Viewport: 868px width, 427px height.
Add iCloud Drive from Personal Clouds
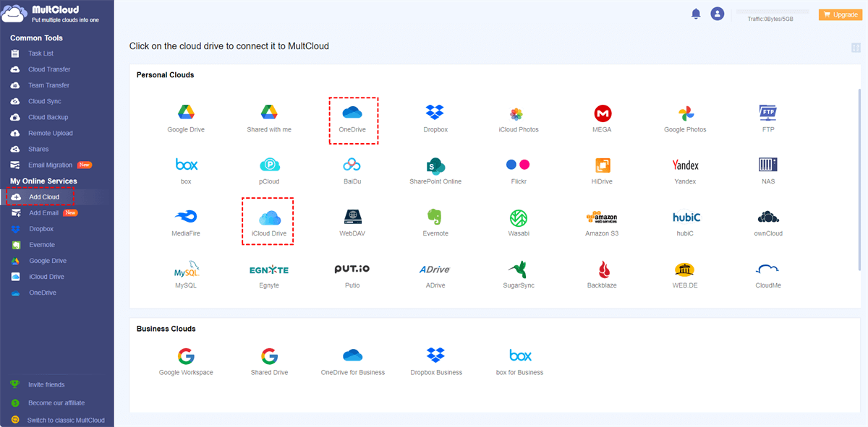269,223
